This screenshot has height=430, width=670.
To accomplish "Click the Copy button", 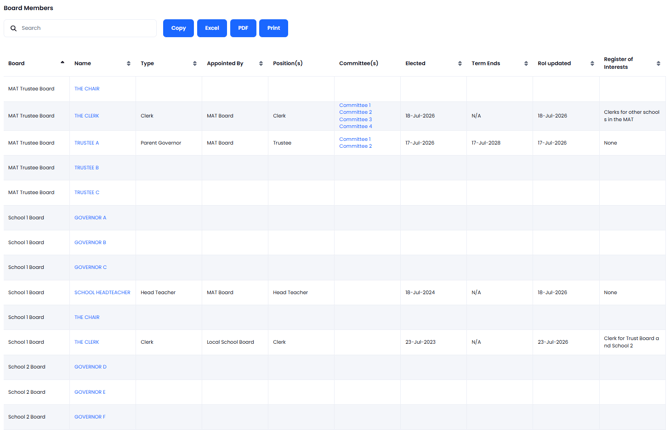I will [x=178, y=28].
